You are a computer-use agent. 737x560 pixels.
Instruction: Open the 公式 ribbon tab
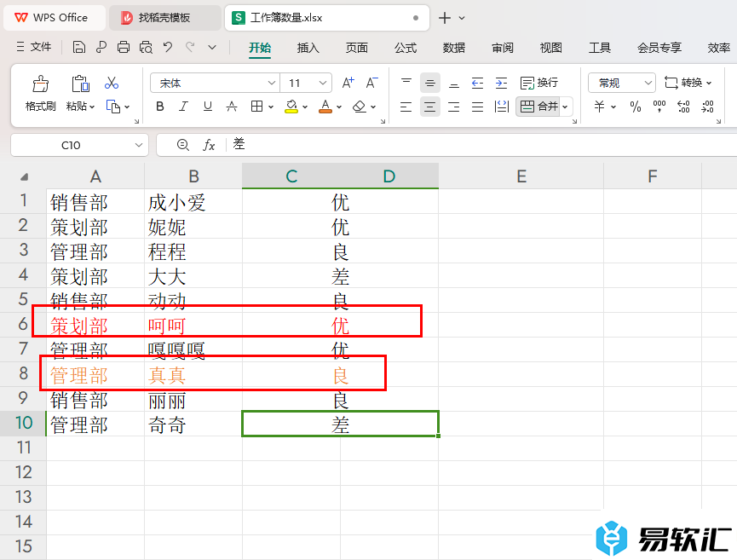pyautogui.click(x=406, y=48)
